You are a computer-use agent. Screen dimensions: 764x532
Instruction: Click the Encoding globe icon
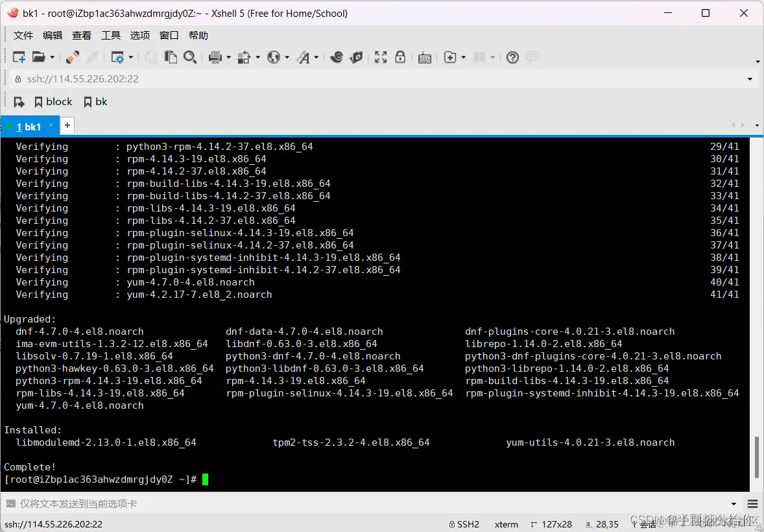tap(274, 58)
